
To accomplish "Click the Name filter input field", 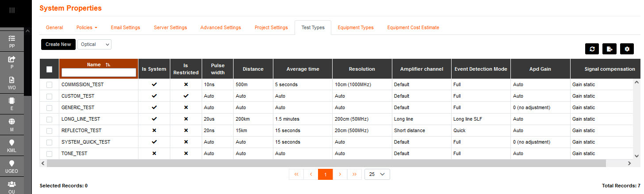I will (99, 72).
